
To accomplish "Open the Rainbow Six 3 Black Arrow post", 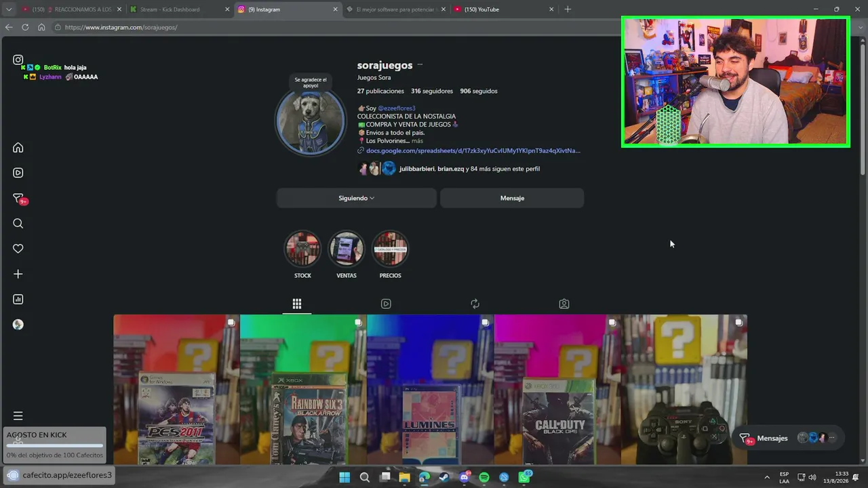I will pyautogui.click(x=303, y=390).
